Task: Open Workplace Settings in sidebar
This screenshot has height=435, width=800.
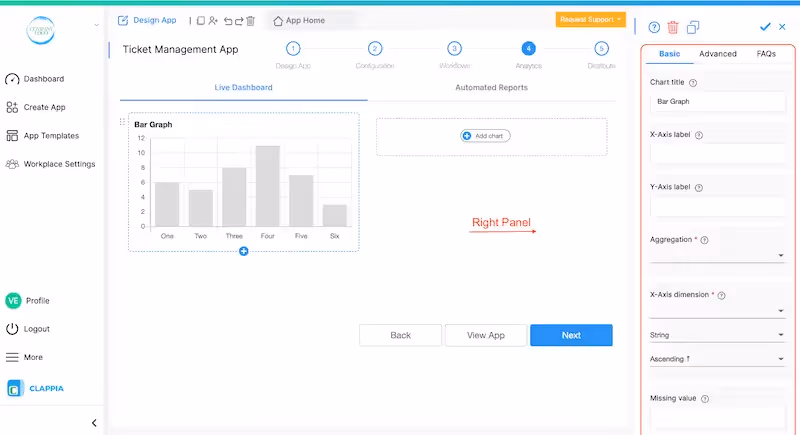Action: (x=50, y=164)
